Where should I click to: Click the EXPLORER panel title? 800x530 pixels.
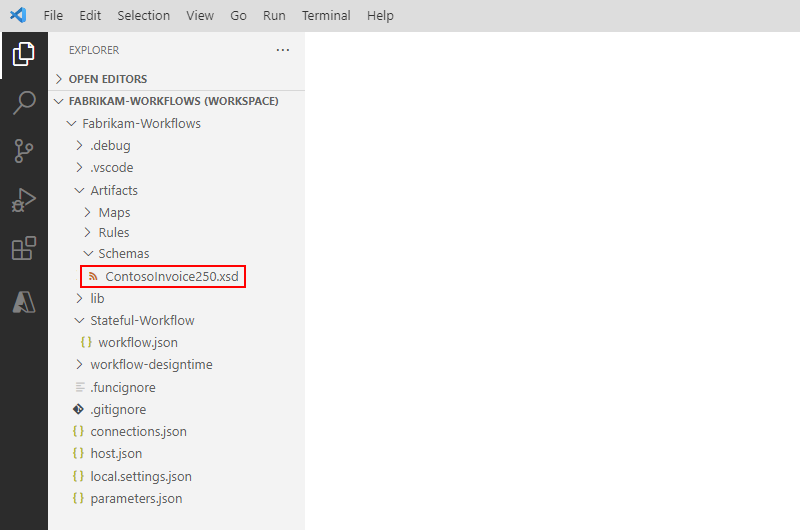(94, 50)
